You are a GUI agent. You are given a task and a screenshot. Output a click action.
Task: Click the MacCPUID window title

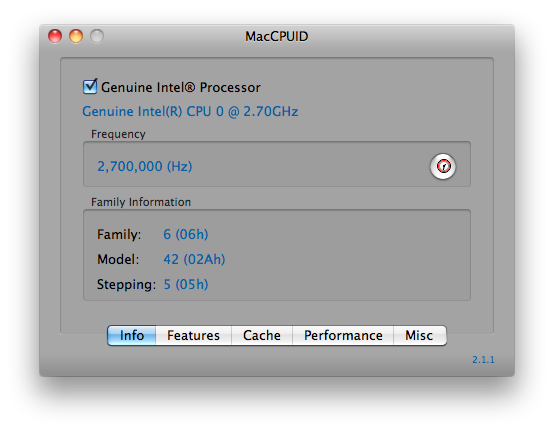[x=277, y=36]
